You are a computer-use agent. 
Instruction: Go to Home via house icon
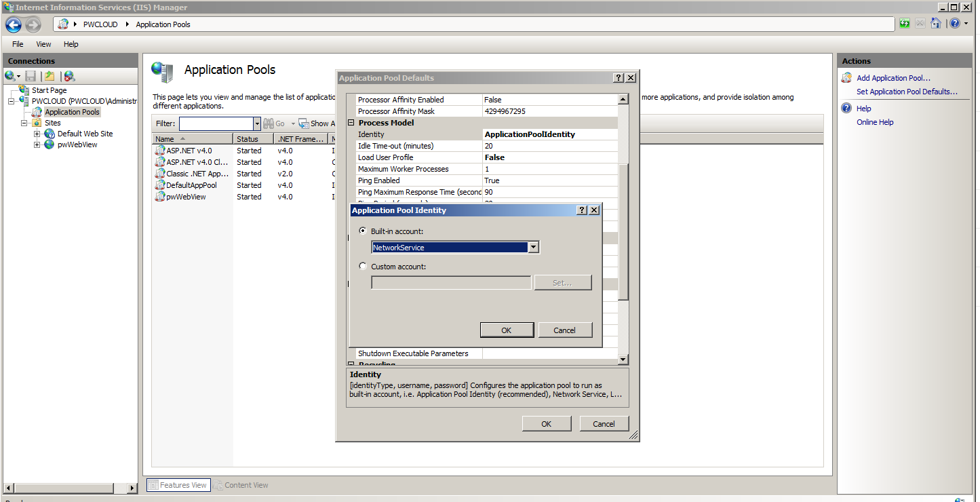[x=936, y=23]
